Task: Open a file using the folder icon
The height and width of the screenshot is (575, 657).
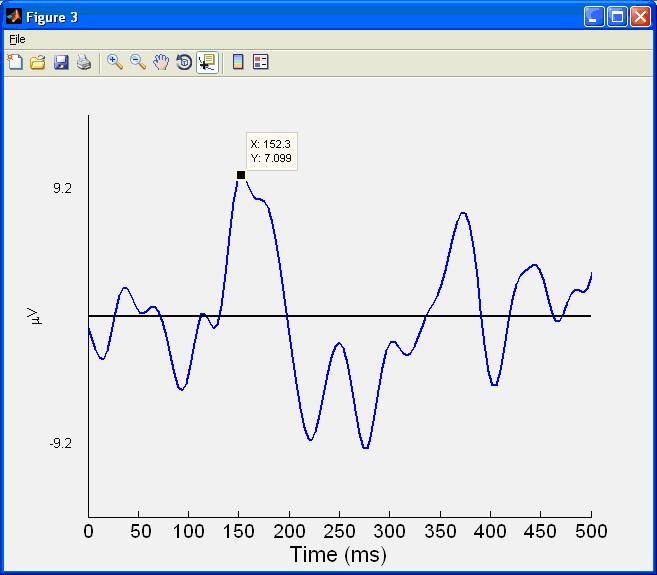Action: point(38,62)
